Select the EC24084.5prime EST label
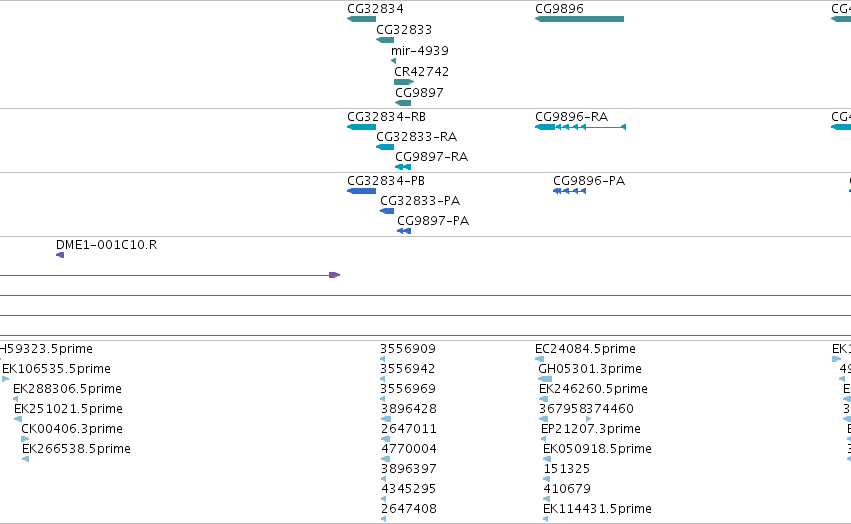This screenshot has height=524, width=851. tap(585, 349)
